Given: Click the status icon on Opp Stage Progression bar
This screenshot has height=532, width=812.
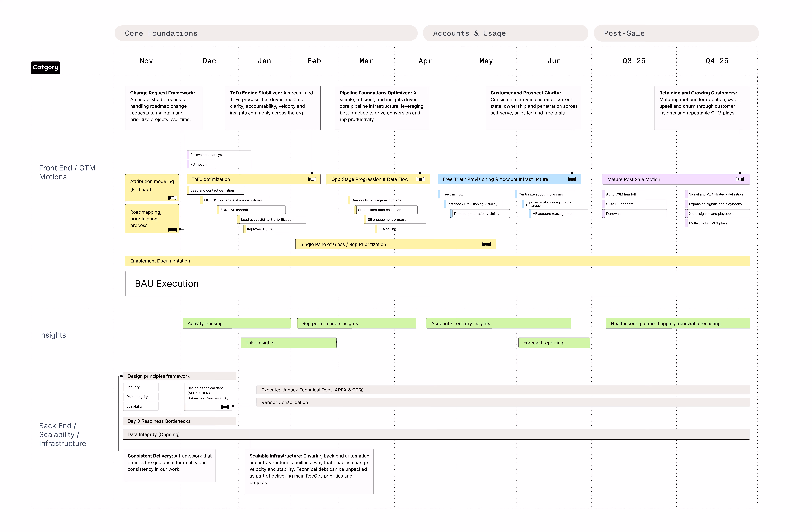Looking at the screenshot, I should pos(420,179).
